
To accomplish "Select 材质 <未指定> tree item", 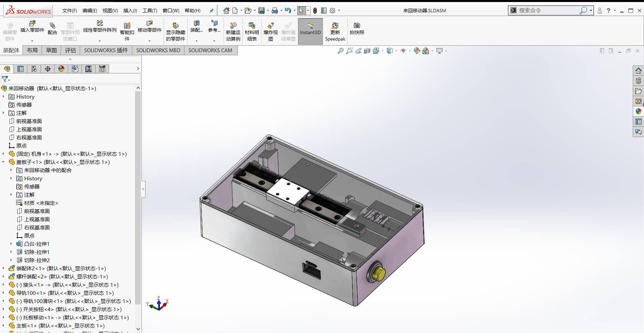I will click(41, 203).
